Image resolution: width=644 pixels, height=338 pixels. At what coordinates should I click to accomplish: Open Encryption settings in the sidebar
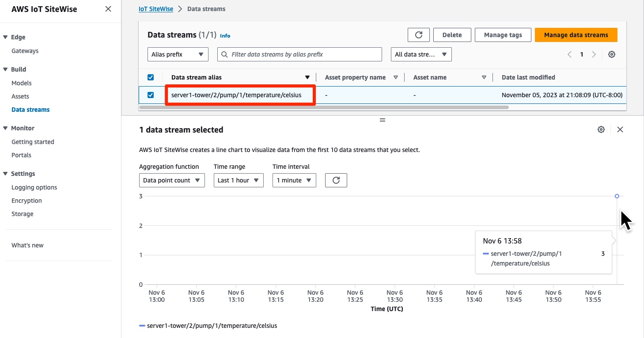27,201
